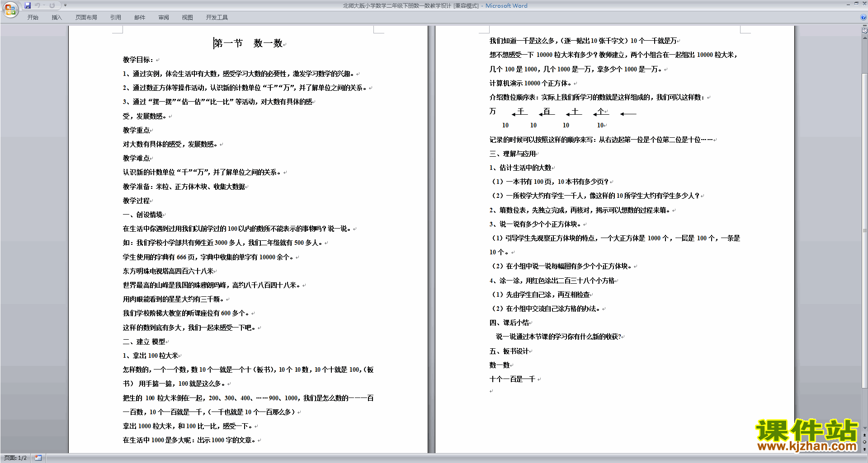Viewport: 868px width, 463px height.
Task: Click the line 东方明珠电视塔高四百六十八米
Action: click(x=168, y=271)
